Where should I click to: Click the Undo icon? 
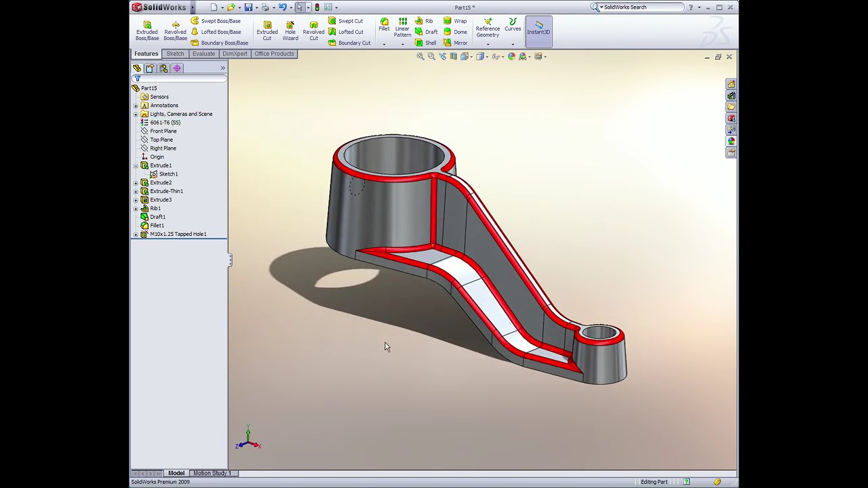(x=282, y=7)
